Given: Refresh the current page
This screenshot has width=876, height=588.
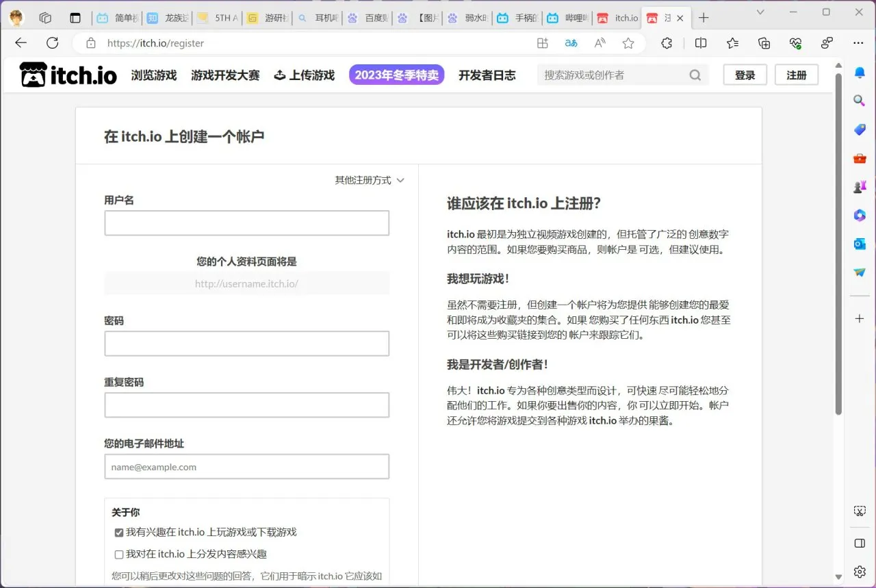Looking at the screenshot, I should tap(52, 43).
